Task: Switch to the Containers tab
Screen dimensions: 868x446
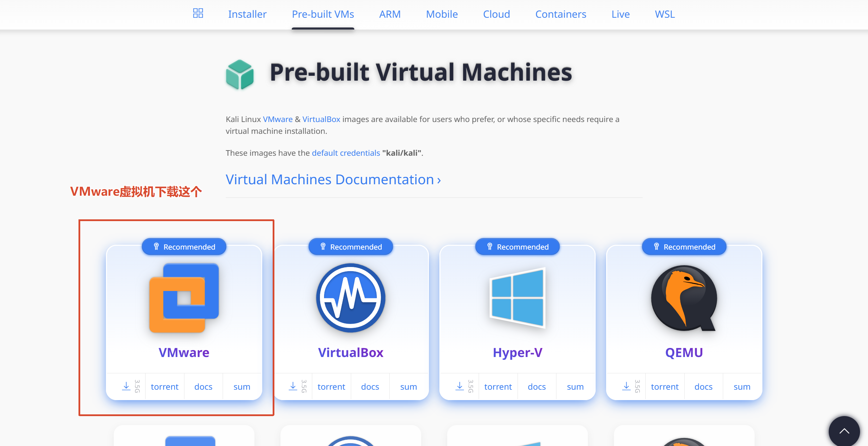Action: [x=561, y=14]
